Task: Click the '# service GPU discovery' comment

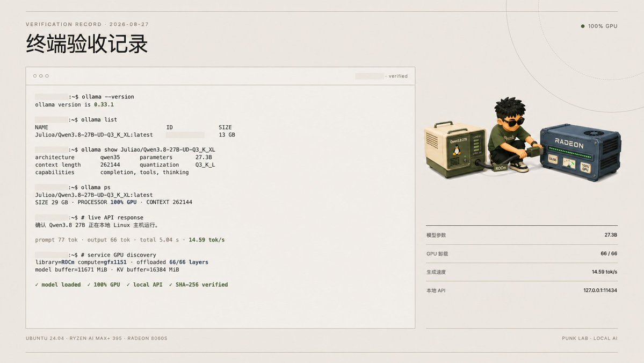Action: pos(118,255)
